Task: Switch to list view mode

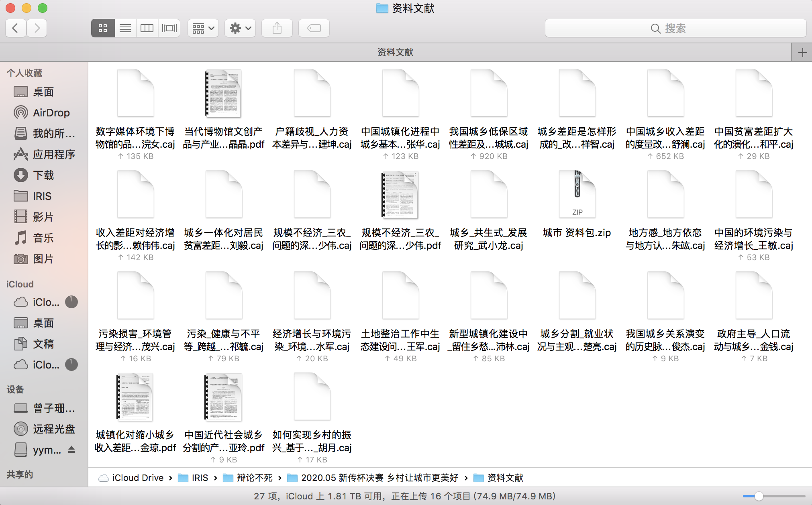Action: click(125, 28)
